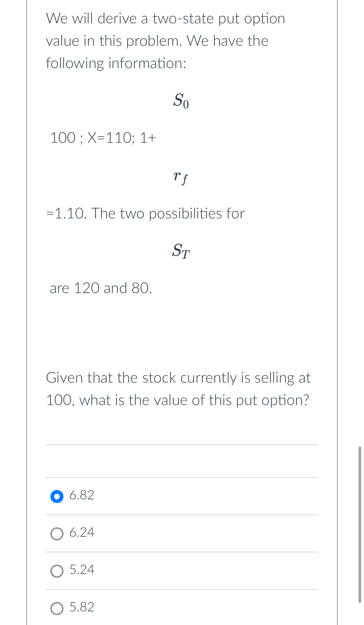Click the 5.24 answer label text

point(82,570)
